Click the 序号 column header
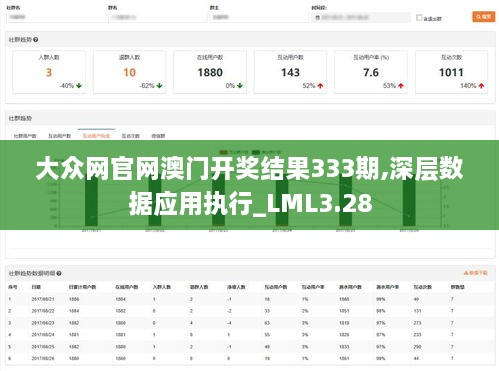Viewport: 499px width, 371px height. click(x=13, y=287)
